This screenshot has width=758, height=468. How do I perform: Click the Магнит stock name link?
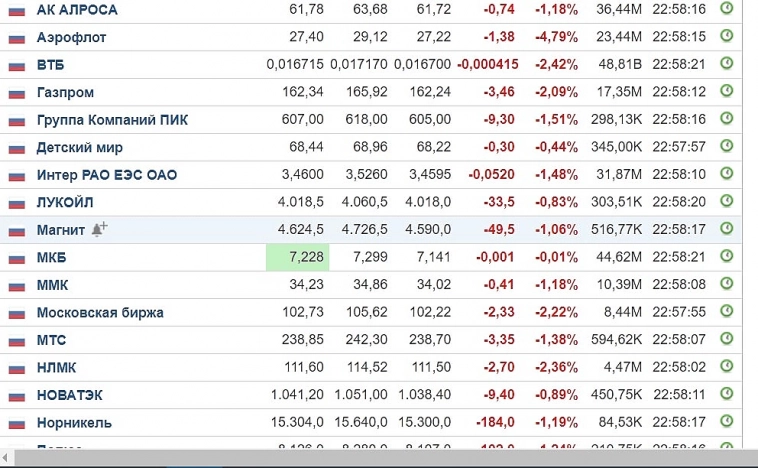[x=61, y=230]
